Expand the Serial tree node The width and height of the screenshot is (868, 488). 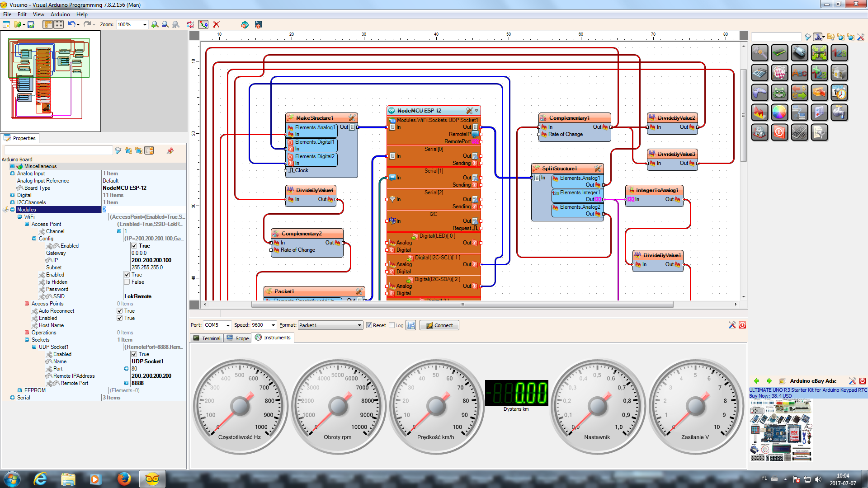coord(12,398)
